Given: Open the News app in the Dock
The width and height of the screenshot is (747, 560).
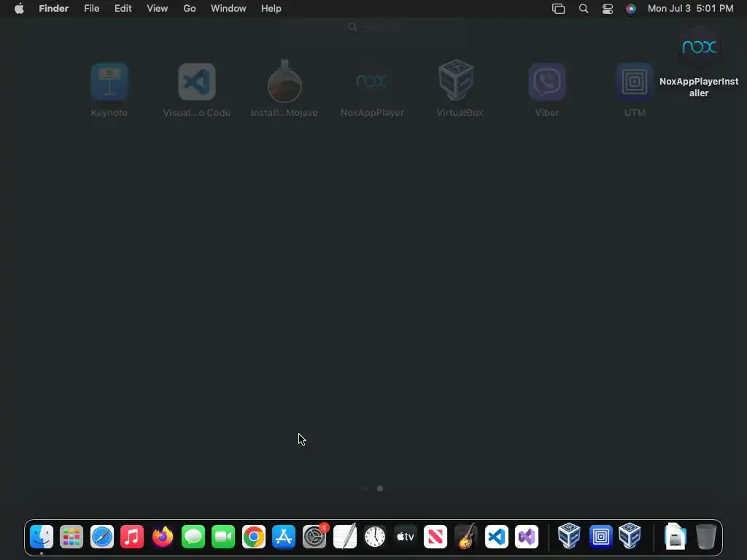Looking at the screenshot, I should point(436,537).
